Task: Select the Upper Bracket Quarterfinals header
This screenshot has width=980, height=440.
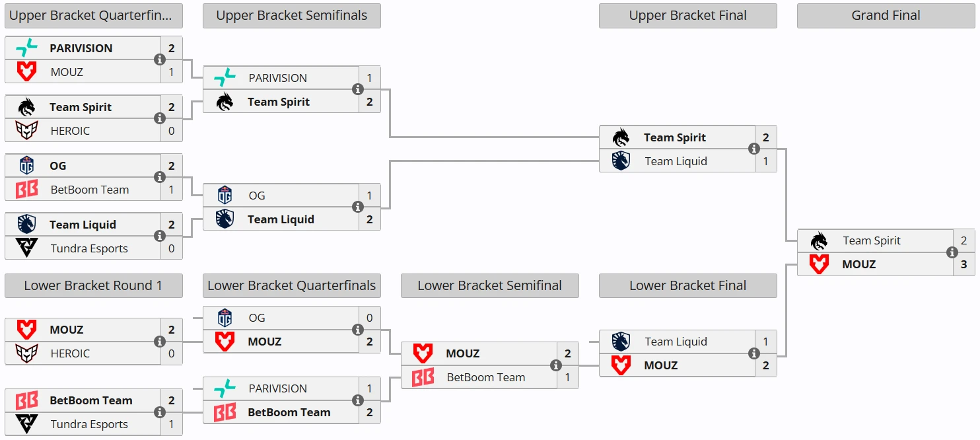Action: pos(94,16)
